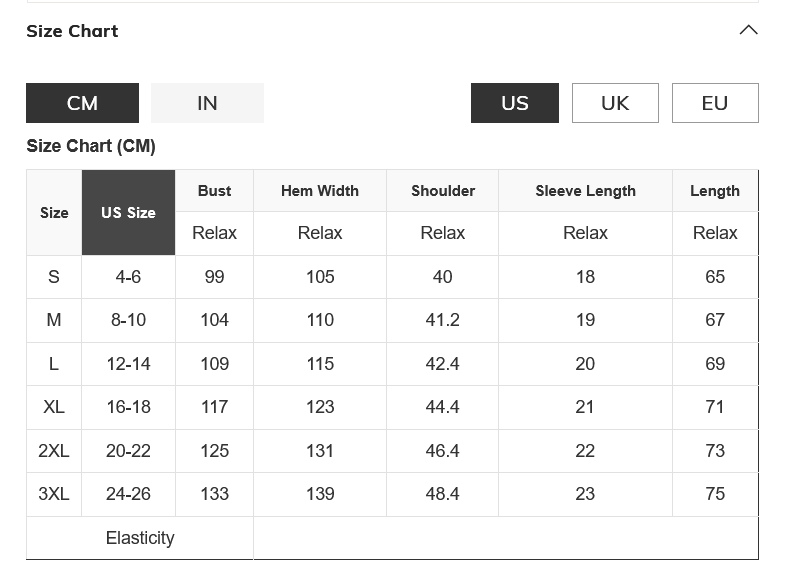The image size is (796, 585).
Task: Click US size 12-14 cell
Action: tap(128, 364)
